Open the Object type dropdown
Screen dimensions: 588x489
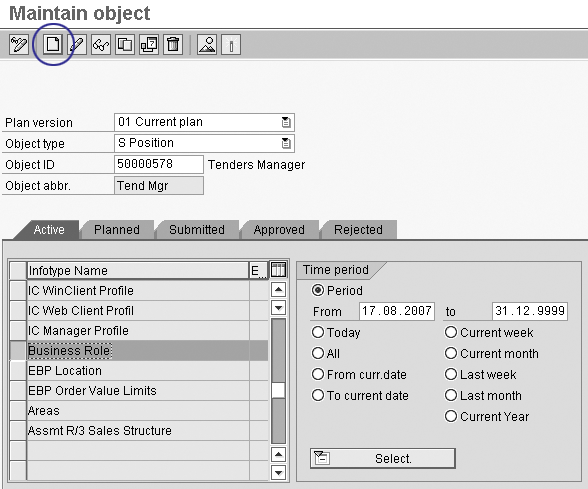(286, 143)
